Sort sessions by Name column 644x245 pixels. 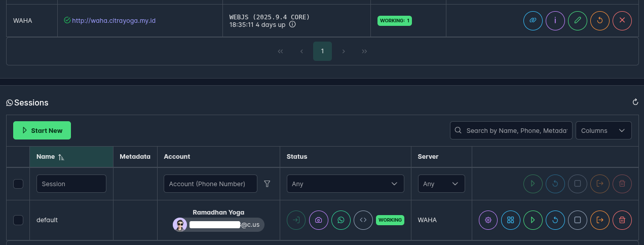(71, 157)
